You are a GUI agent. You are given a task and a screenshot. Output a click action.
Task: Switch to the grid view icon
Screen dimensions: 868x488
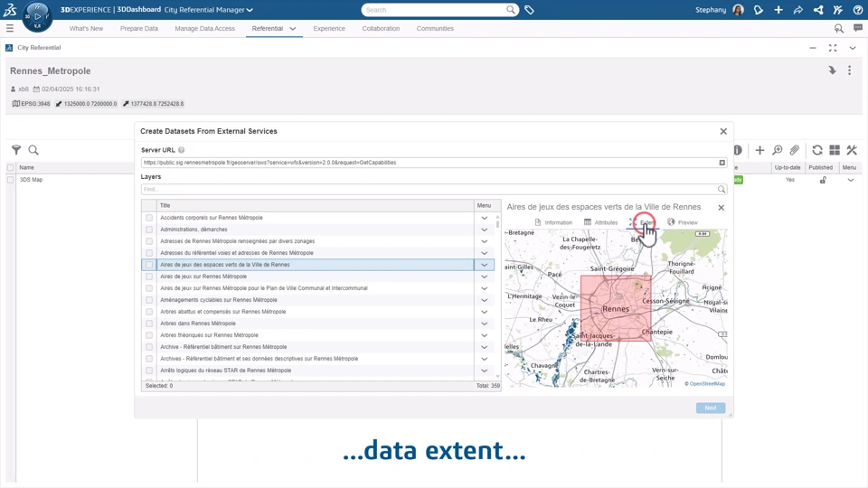pos(835,150)
